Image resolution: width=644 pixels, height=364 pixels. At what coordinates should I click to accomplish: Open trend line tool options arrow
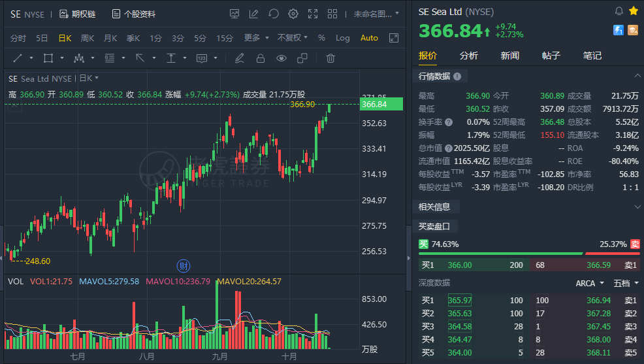(x=31, y=58)
